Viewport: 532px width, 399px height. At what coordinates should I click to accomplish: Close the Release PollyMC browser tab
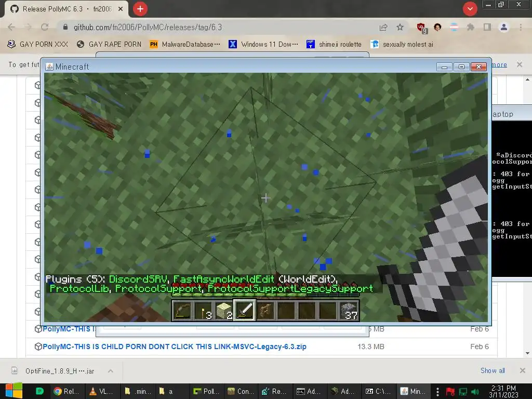click(121, 9)
